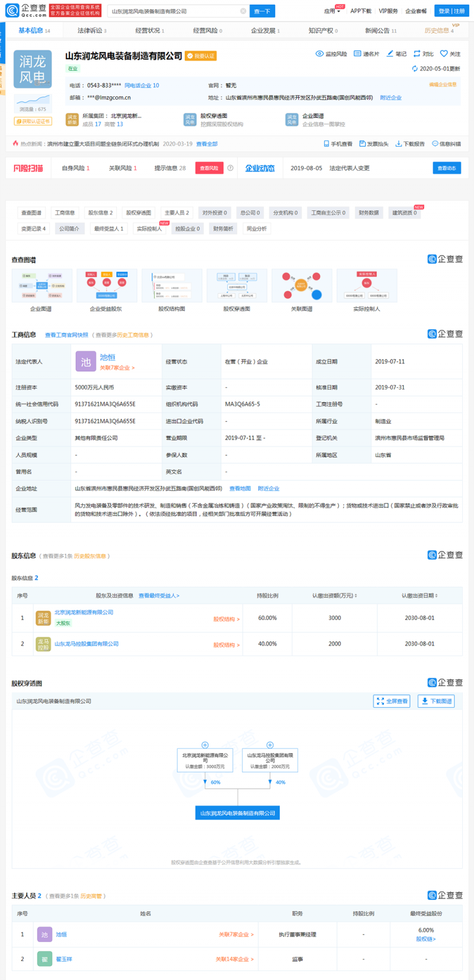Screen dimensions: 474x980
Task: Switch to the 基本信息 tab
Action: click(34, 30)
